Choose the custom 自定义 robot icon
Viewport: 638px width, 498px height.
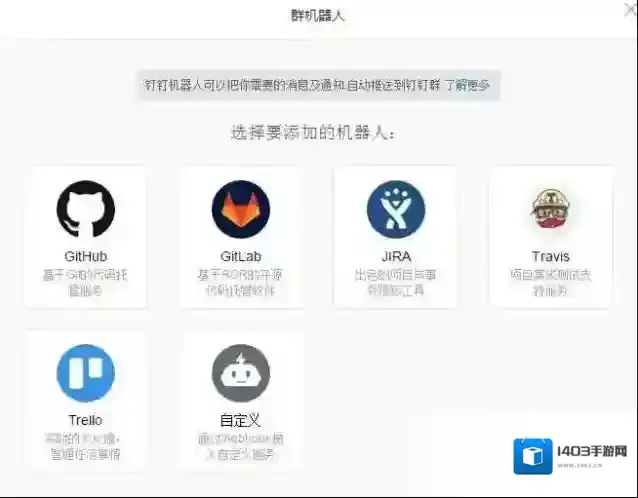tap(241, 373)
